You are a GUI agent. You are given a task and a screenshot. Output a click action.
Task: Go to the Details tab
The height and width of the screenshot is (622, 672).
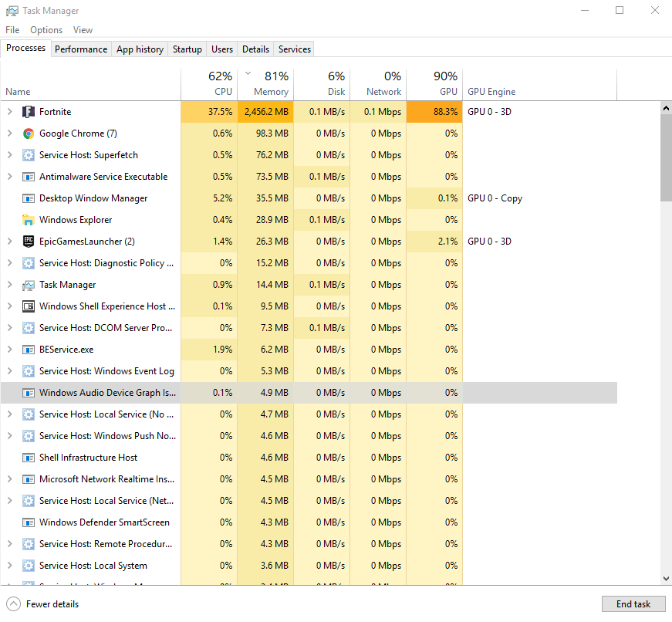256,49
